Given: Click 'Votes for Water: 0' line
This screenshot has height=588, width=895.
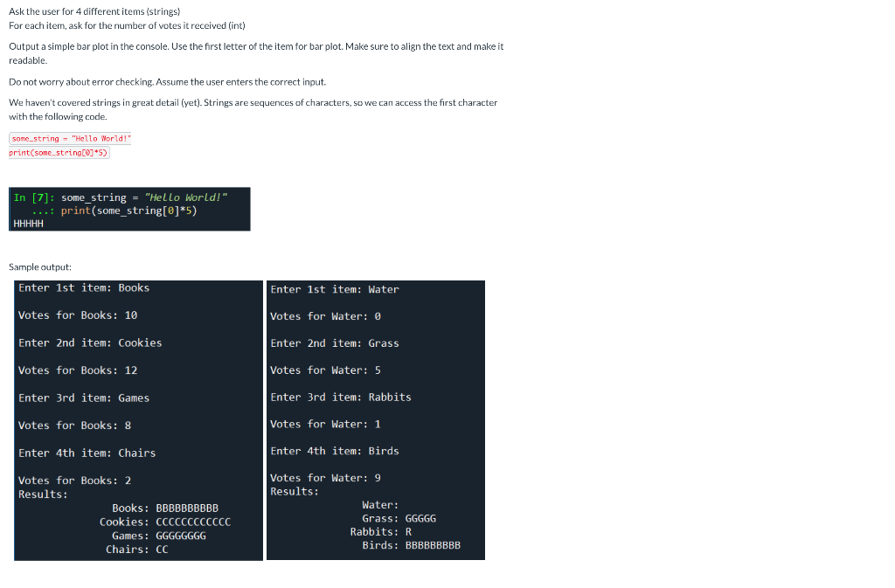Looking at the screenshot, I should pyautogui.click(x=325, y=316).
